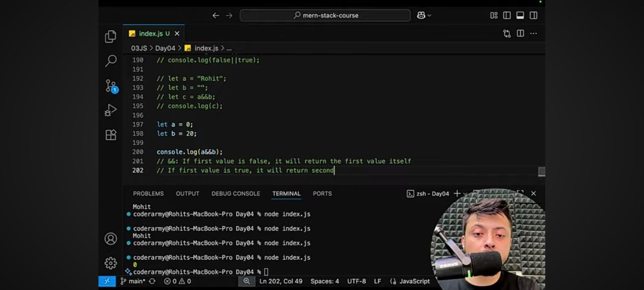The image size is (644, 290).
Task: Open the Copilot chat icon
Action: [x=421, y=16]
